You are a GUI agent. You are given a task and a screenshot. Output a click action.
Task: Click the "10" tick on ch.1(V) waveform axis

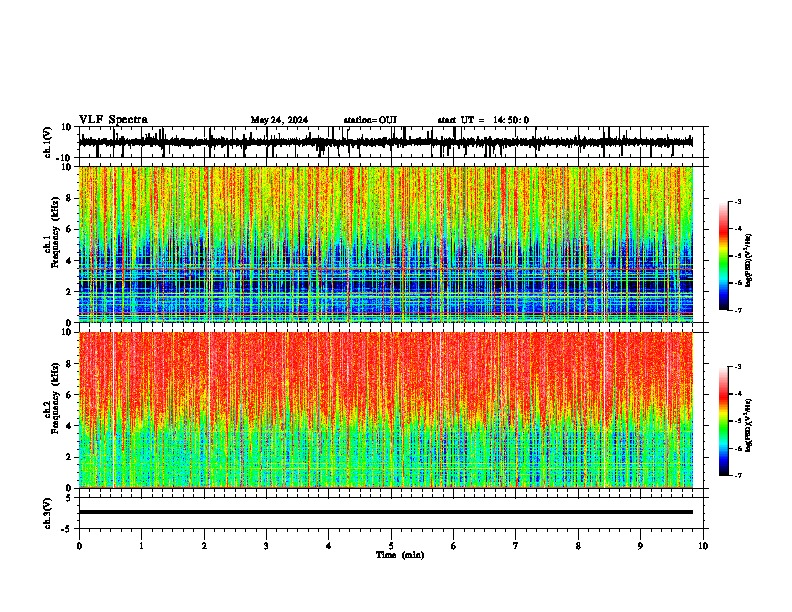(x=67, y=127)
